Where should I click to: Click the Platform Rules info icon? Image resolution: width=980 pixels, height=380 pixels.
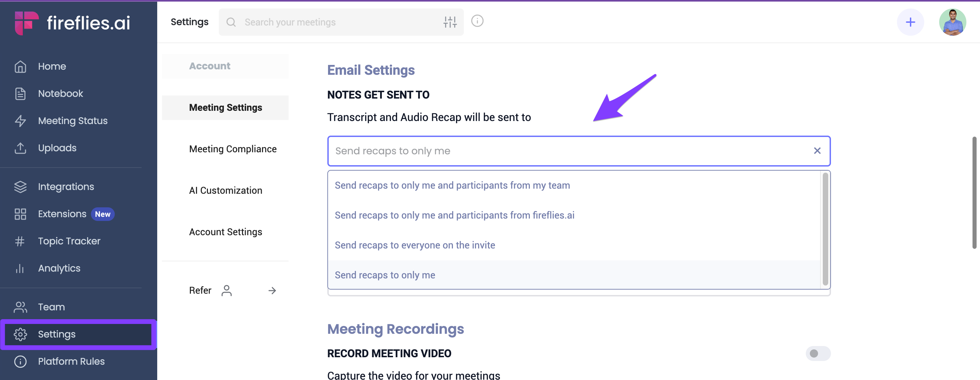20,361
